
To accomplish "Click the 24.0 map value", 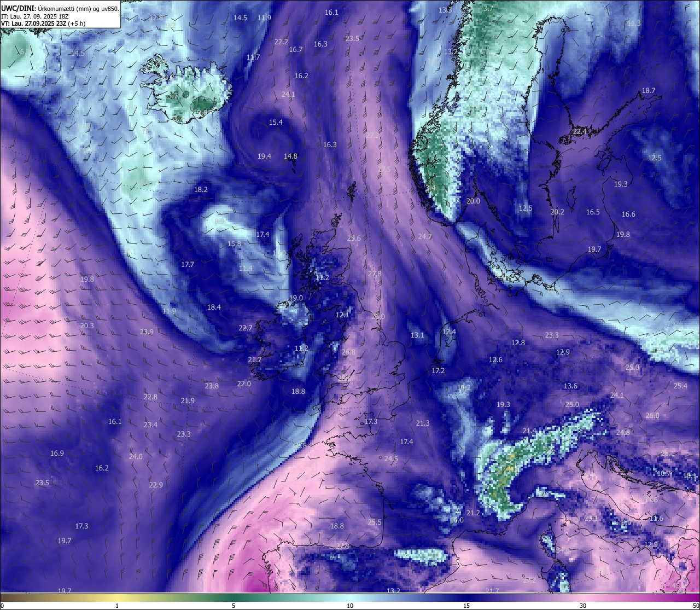I will pyautogui.click(x=136, y=457).
